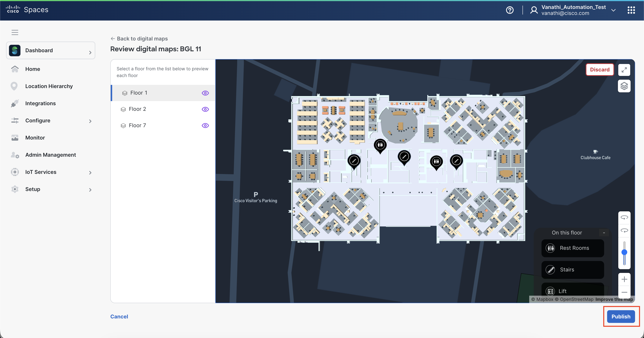This screenshot has height=338, width=644.
Task: Click the map tilt slider handle
Action: [624, 252]
